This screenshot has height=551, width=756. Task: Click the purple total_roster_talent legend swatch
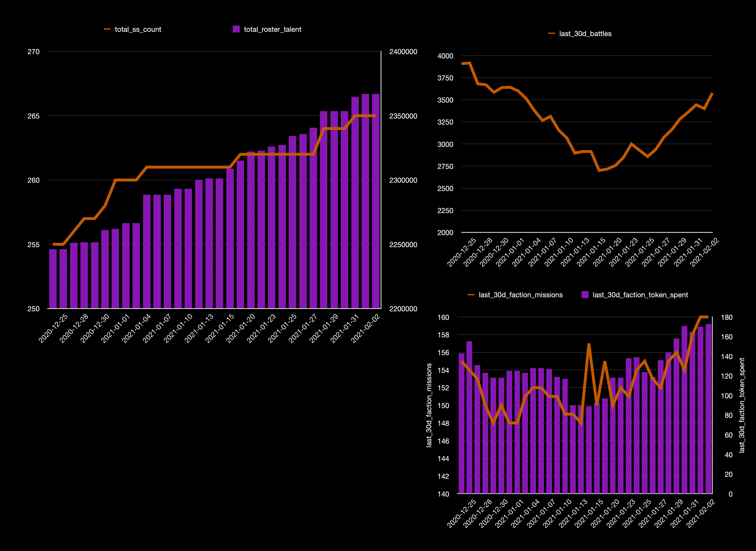[236, 29]
